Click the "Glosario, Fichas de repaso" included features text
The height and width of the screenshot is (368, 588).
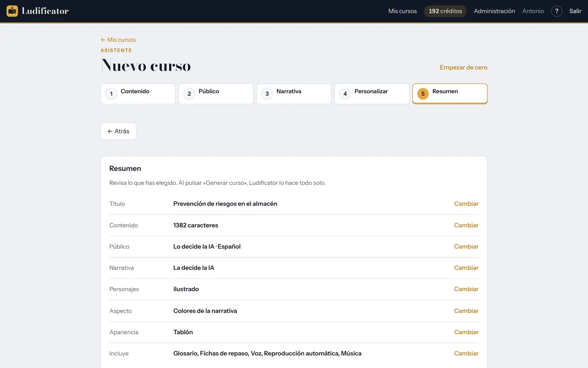pyautogui.click(x=211, y=353)
